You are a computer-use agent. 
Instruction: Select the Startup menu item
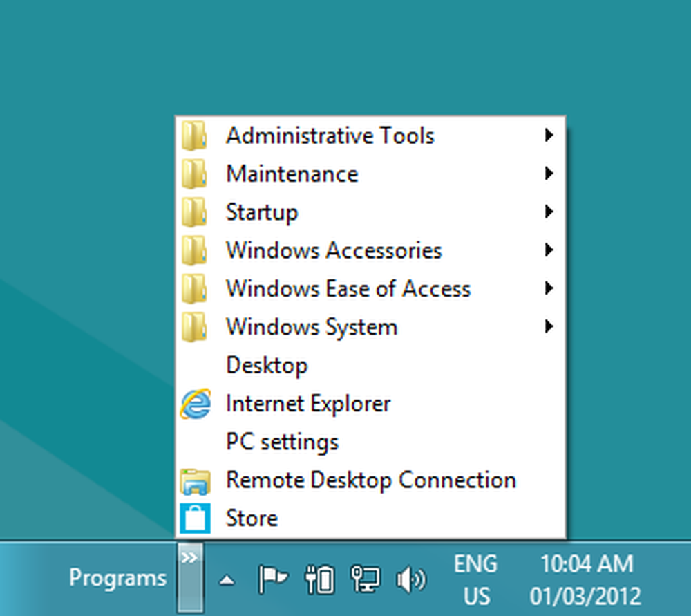(x=370, y=212)
